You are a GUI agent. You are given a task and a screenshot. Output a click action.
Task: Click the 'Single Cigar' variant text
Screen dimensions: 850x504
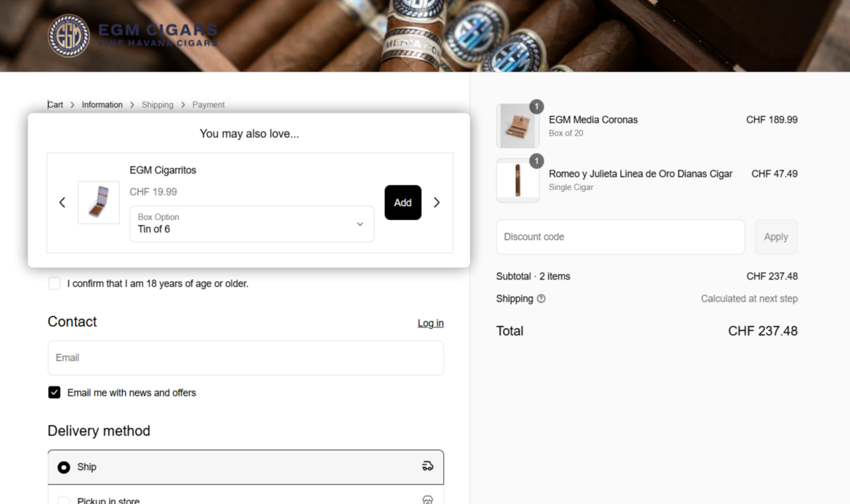pos(571,187)
